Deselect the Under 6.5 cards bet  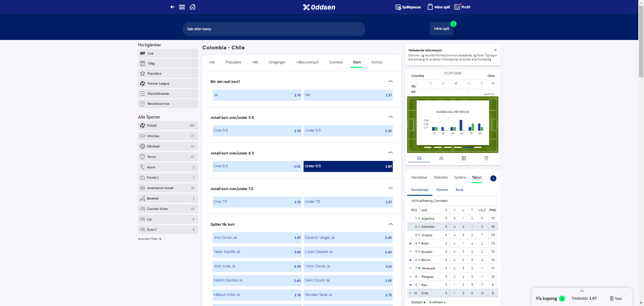point(348,166)
